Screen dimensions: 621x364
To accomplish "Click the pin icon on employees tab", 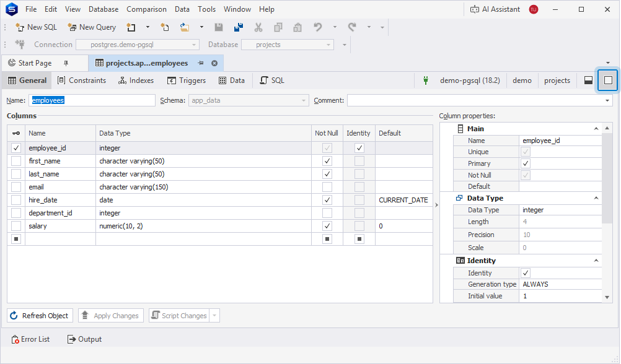I will coord(201,63).
